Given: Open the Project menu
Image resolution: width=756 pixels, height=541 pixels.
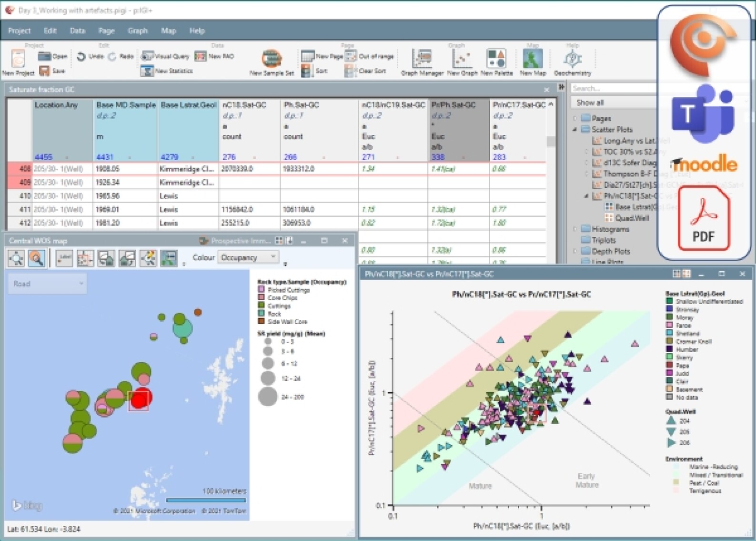Looking at the screenshot, I should 19,31.
